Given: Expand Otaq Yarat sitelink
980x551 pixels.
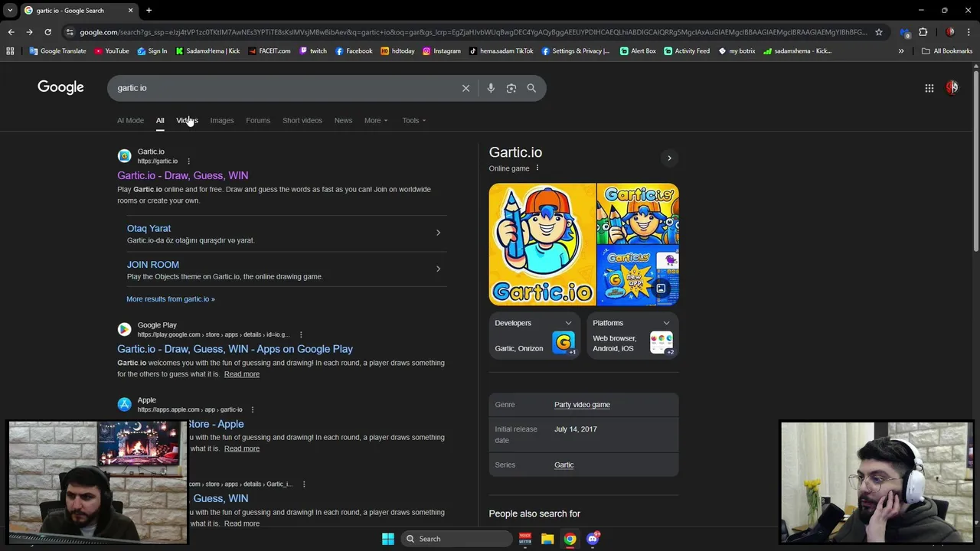Looking at the screenshot, I should tap(438, 233).
